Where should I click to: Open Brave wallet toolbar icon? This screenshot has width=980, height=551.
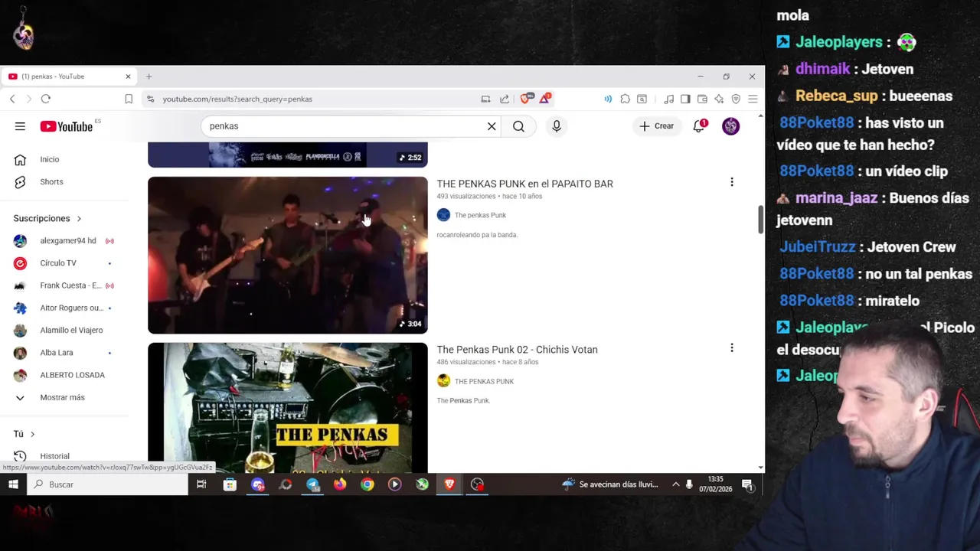702,99
